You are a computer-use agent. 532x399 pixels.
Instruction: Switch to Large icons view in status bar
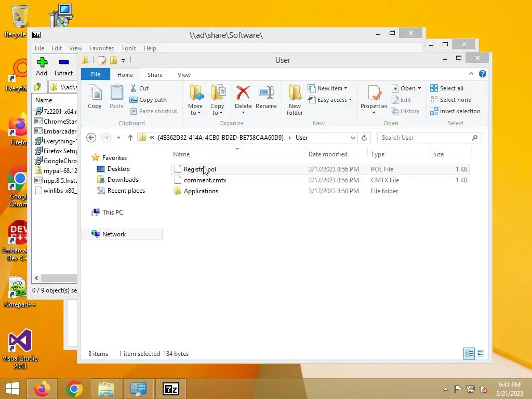pyautogui.click(x=481, y=353)
